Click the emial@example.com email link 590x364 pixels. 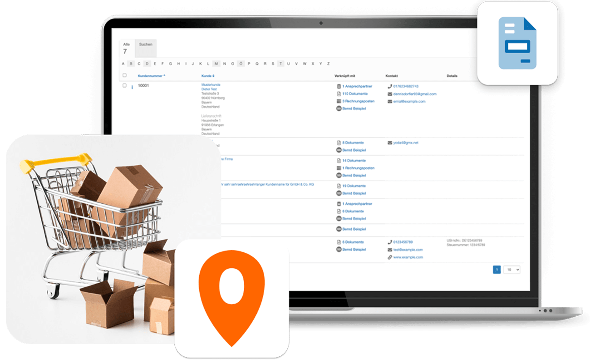[409, 102]
